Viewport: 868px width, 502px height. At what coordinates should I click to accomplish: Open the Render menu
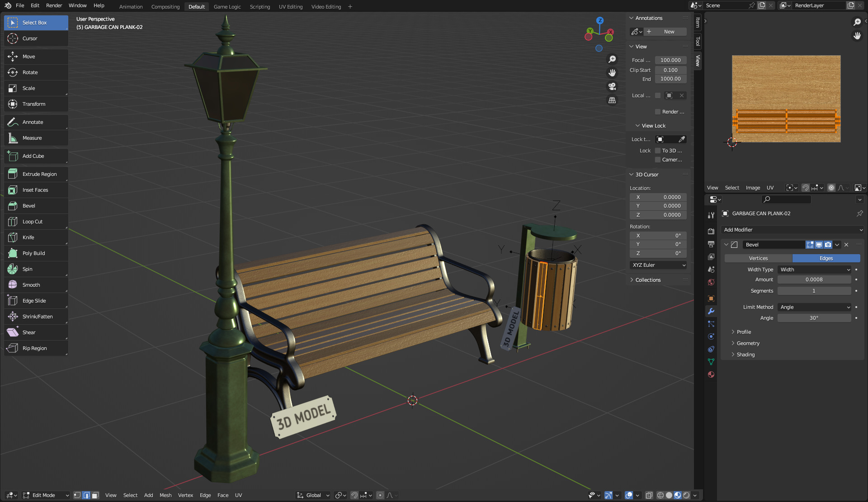coord(54,5)
